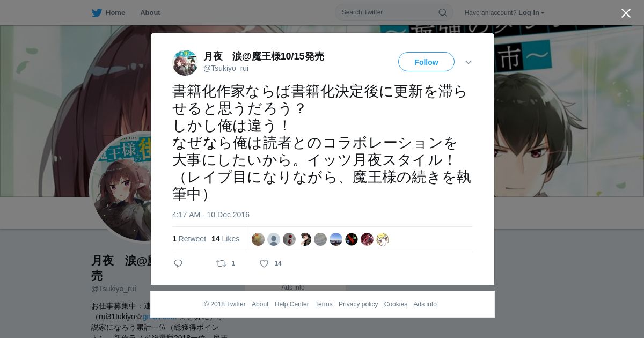Click the Twitter bird Home icon
The image size is (644, 338).
coord(97,12)
